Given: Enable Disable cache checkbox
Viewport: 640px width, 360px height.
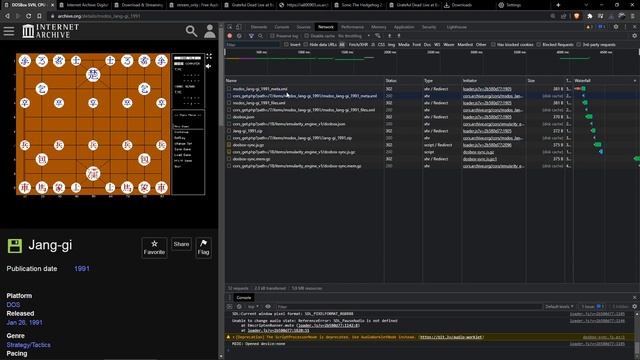Looking at the screenshot, I should (307, 36).
